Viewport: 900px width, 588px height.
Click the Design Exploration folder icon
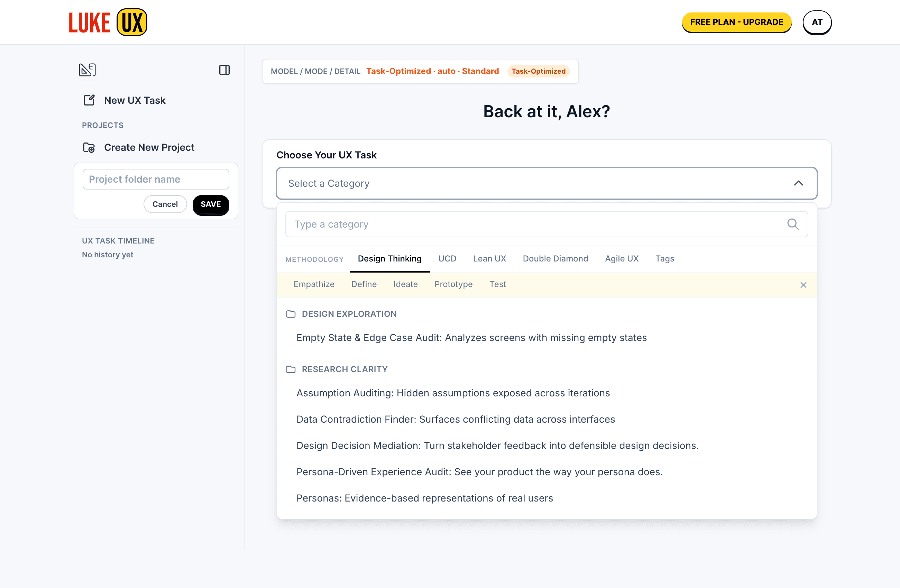(291, 314)
